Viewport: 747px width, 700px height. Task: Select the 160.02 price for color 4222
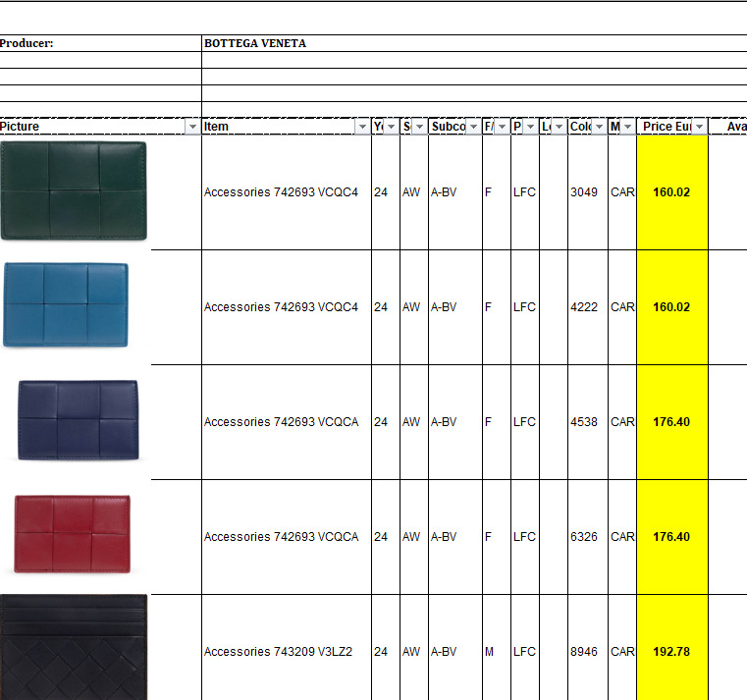tap(672, 307)
